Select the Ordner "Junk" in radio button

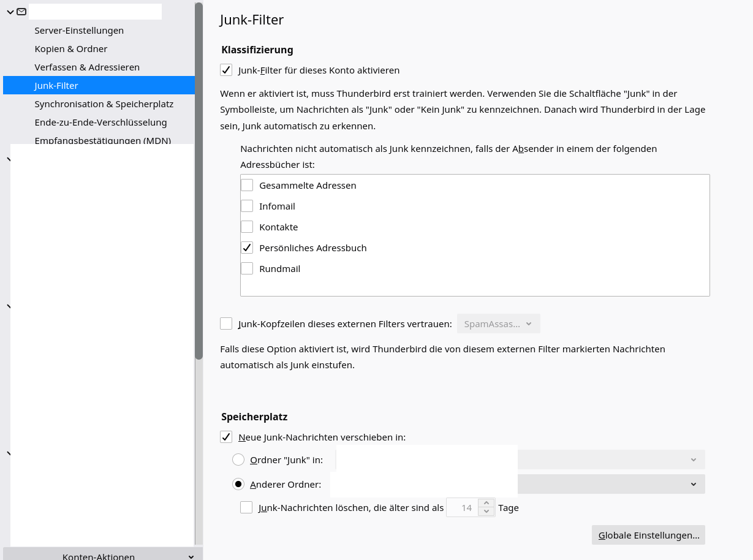coord(238,460)
